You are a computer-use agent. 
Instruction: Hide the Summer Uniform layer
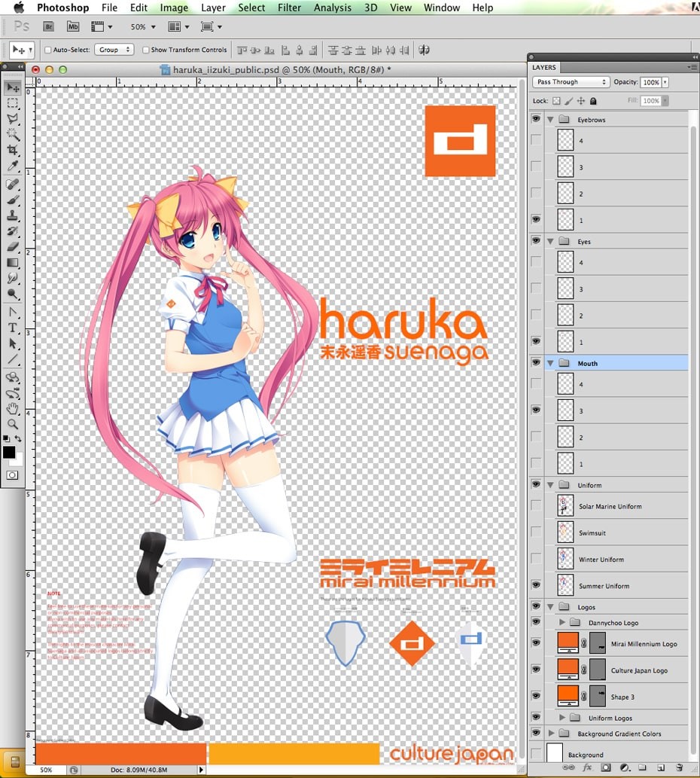coord(536,585)
